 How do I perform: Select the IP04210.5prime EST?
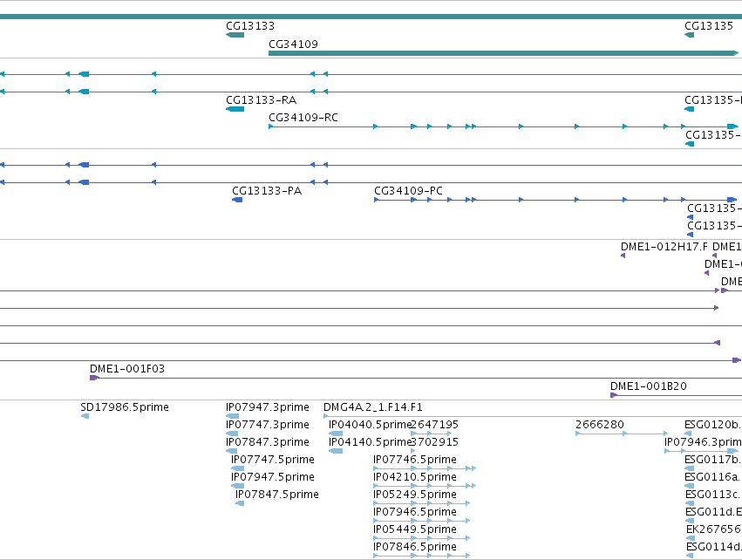click(x=425, y=486)
